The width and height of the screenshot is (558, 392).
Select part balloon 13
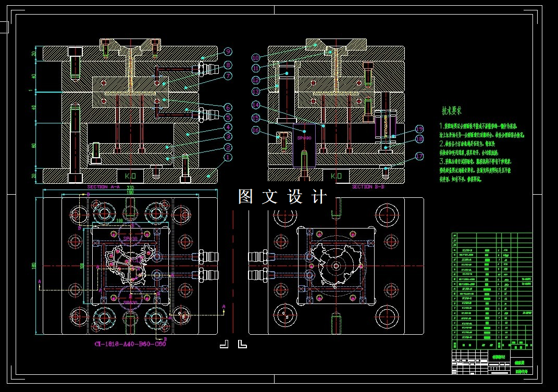(x=256, y=92)
